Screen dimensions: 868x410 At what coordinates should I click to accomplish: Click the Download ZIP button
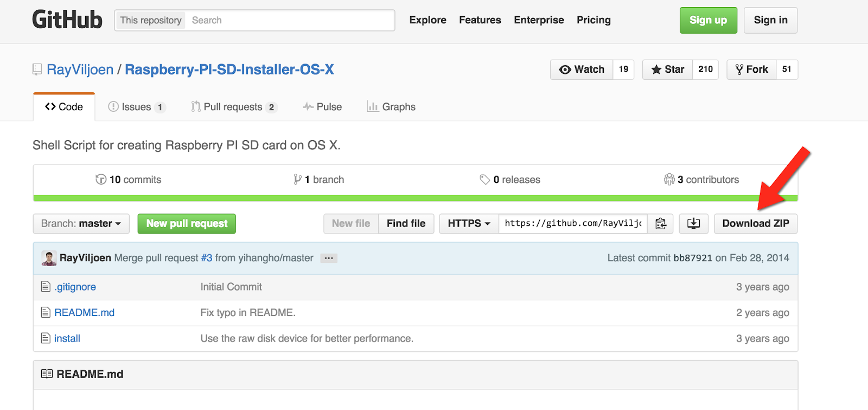[x=756, y=224]
